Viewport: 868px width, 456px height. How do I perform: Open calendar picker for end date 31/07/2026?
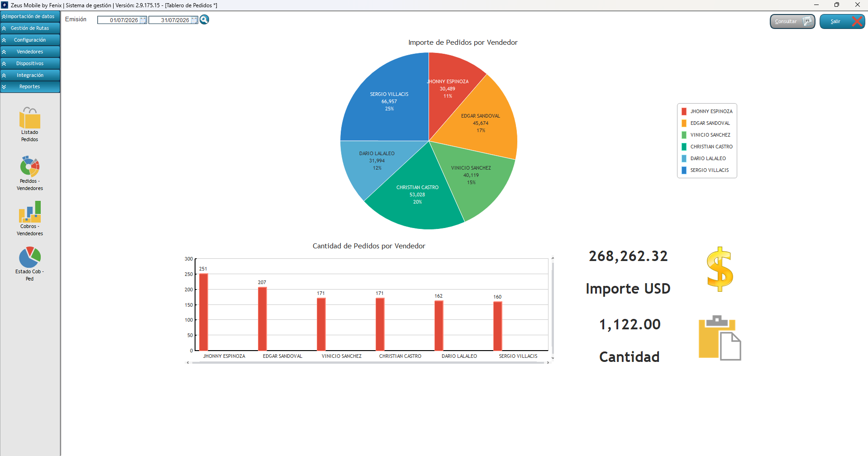pos(194,20)
